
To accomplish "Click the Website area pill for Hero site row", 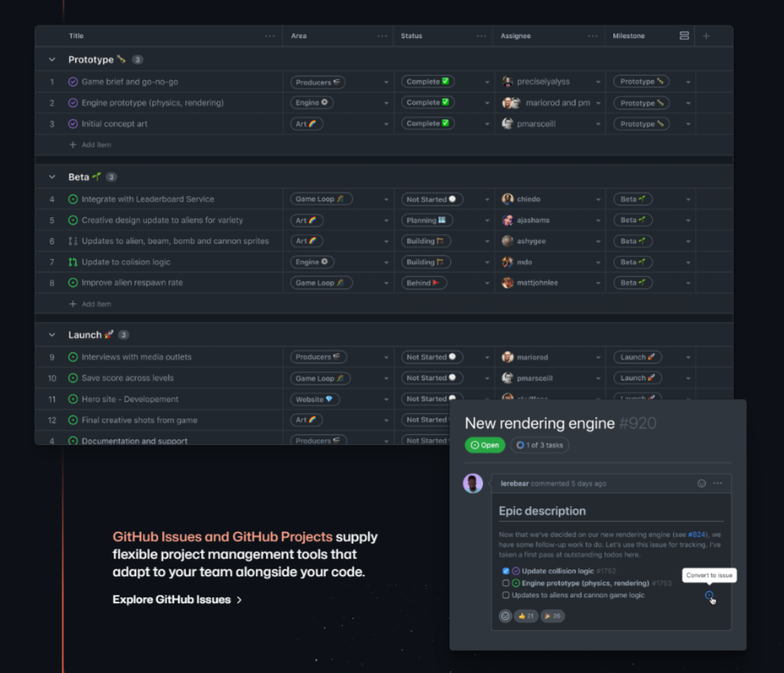I will click(x=315, y=399).
